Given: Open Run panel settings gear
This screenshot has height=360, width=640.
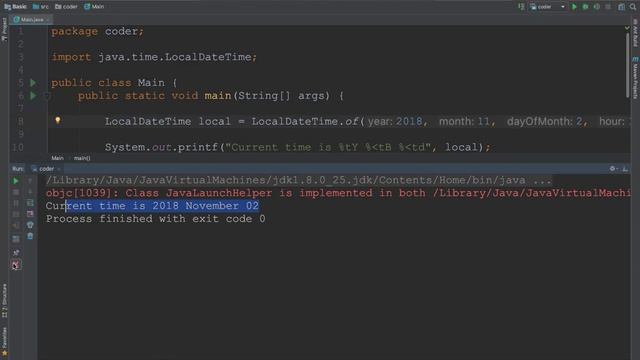Looking at the screenshot, I should (613, 169).
